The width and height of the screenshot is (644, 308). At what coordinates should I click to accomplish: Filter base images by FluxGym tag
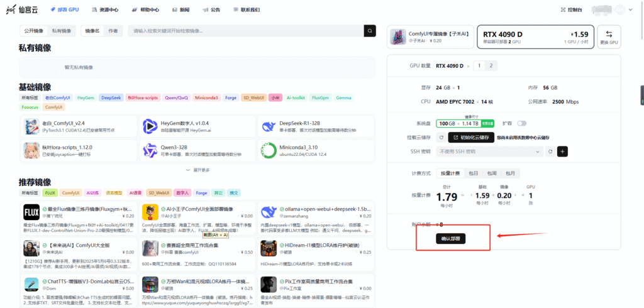click(x=321, y=97)
